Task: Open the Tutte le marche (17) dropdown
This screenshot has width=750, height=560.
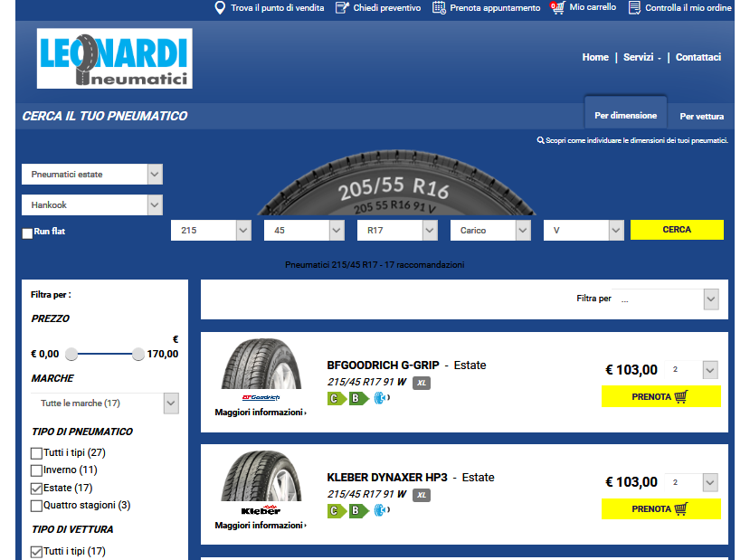Action: [105, 403]
